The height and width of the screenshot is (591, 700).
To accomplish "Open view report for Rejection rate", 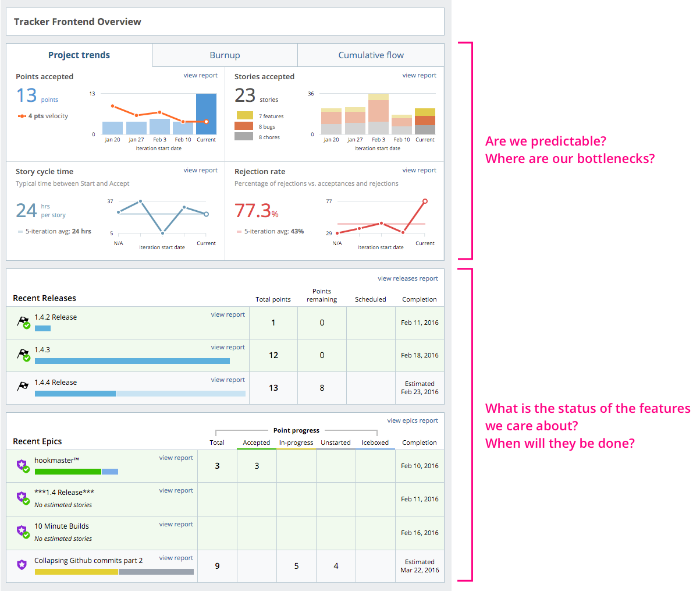I will click(x=419, y=170).
